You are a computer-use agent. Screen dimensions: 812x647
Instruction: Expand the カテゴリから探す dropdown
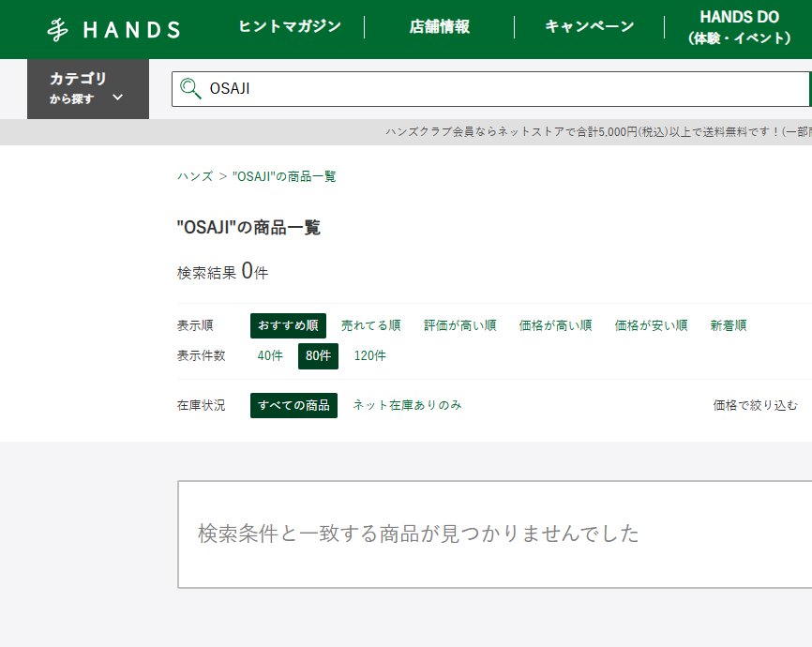(88, 88)
